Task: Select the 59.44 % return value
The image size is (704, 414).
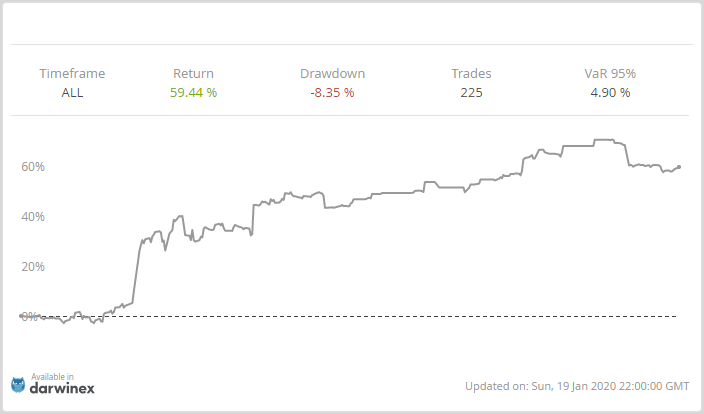Action: (193, 93)
